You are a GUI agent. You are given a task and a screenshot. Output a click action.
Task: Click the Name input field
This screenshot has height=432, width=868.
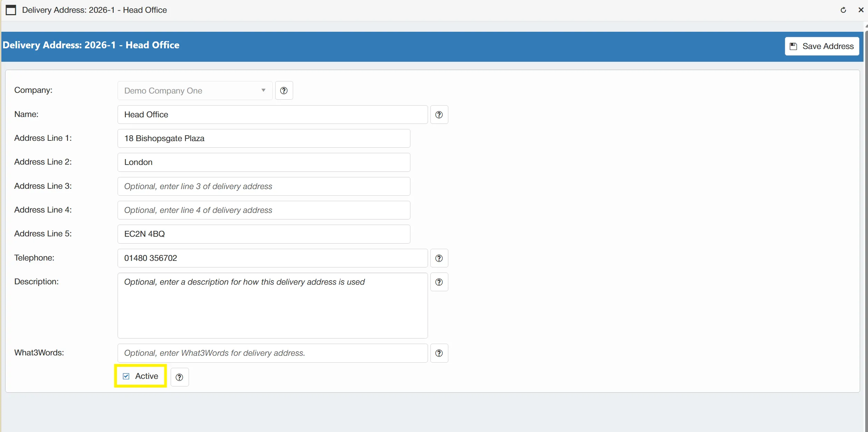click(x=272, y=115)
